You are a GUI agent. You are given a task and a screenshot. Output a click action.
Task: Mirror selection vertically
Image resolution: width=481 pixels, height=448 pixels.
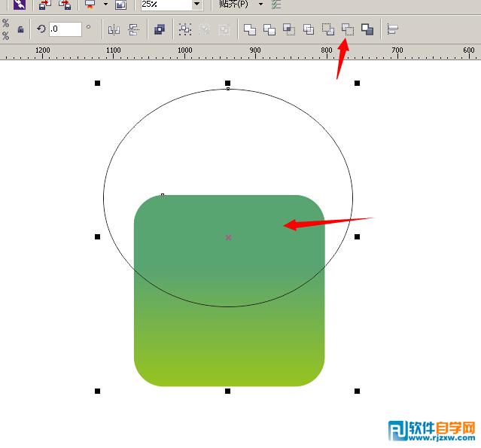(133, 30)
